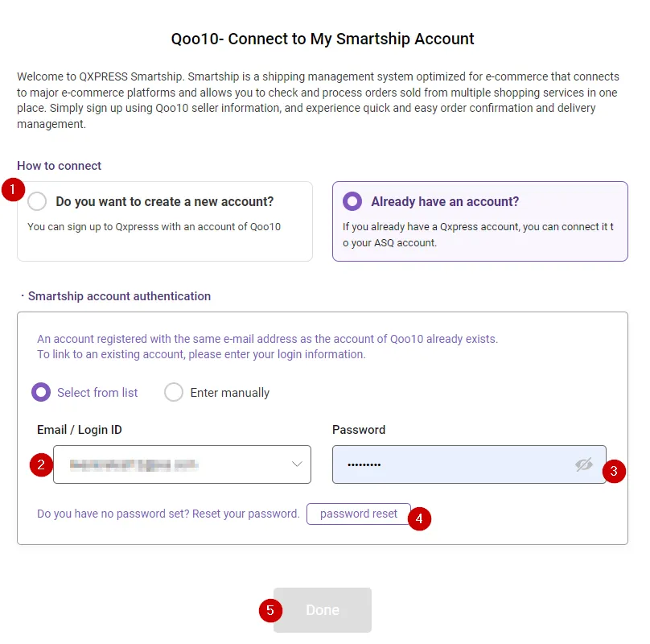Click red step marker number 5

(x=270, y=610)
